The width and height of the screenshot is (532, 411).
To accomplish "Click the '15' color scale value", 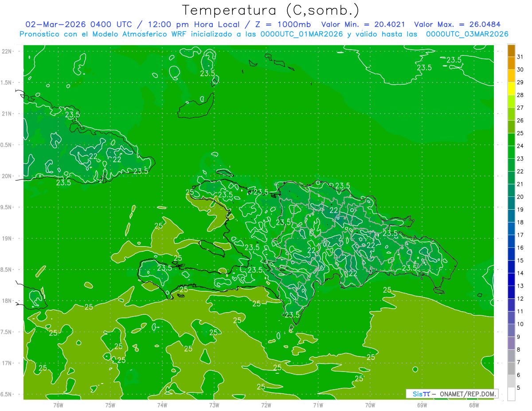I will pos(520,261).
